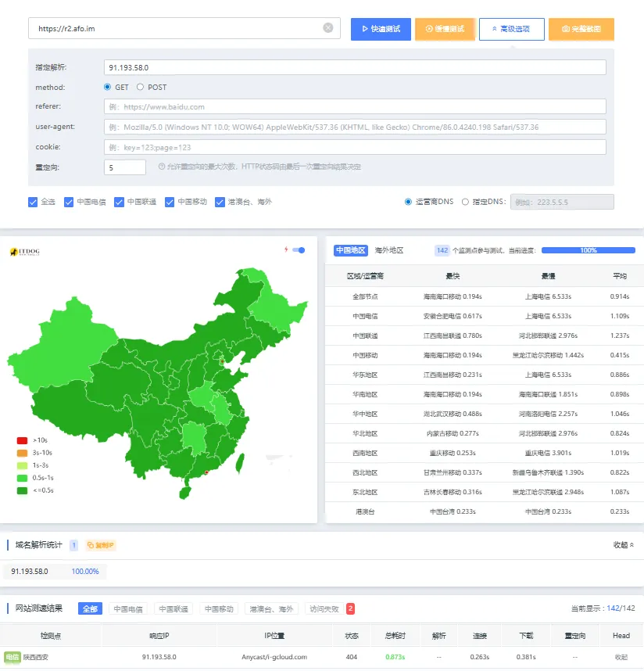
Task: Toggle the map switch next to lightning icon
Action: click(298, 250)
